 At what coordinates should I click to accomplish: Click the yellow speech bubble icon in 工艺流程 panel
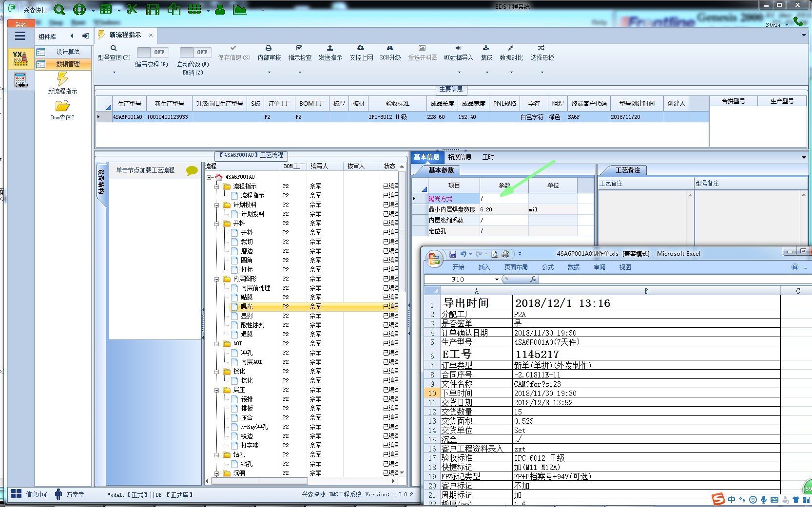tap(192, 170)
